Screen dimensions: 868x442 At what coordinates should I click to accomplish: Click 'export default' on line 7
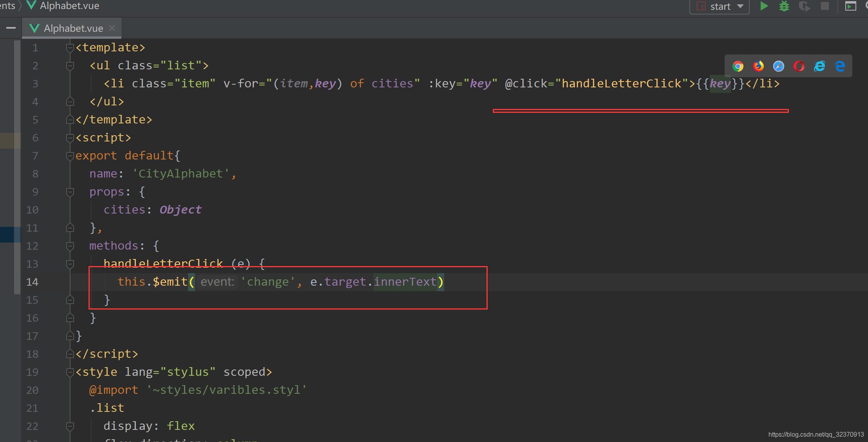[x=125, y=156]
